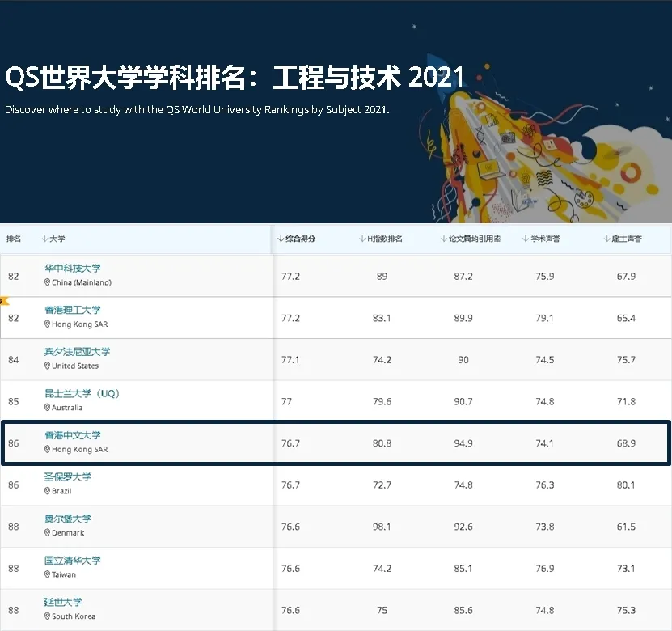The width and height of the screenshot is (672, 631).
Task: Click location pin icon beside China (Mainland)
Action: [48, 283]
